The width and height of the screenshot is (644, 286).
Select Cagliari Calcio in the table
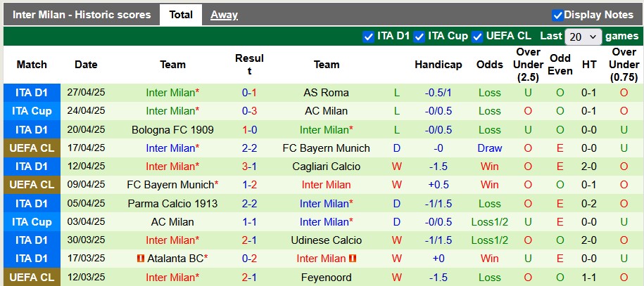(326, 167)
